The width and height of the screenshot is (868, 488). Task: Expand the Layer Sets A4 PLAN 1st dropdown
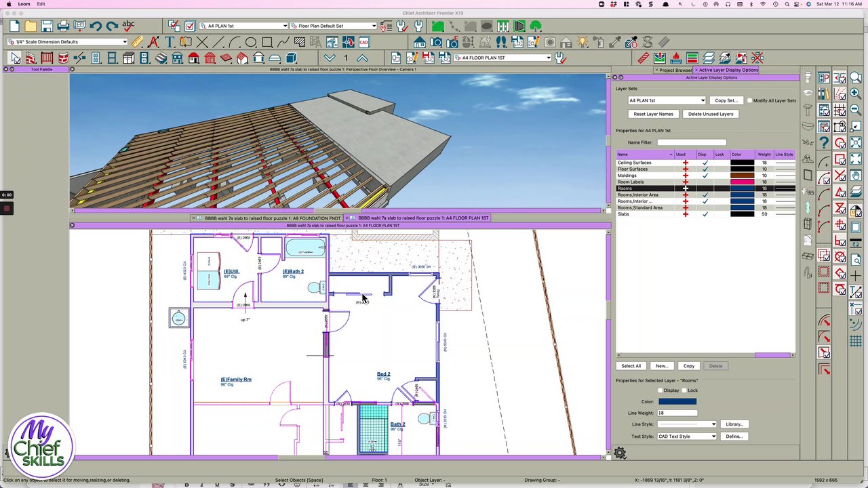click(x=667, y=100)
